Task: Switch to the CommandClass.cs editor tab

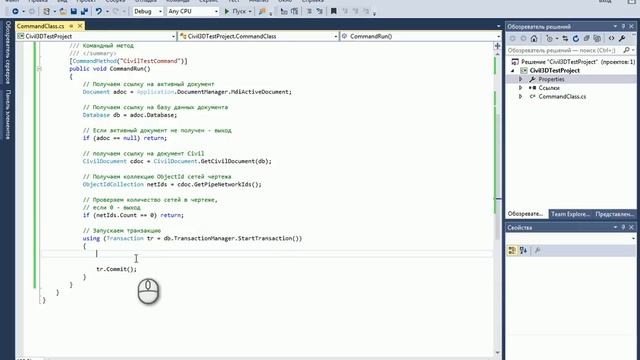Action: 40,26
